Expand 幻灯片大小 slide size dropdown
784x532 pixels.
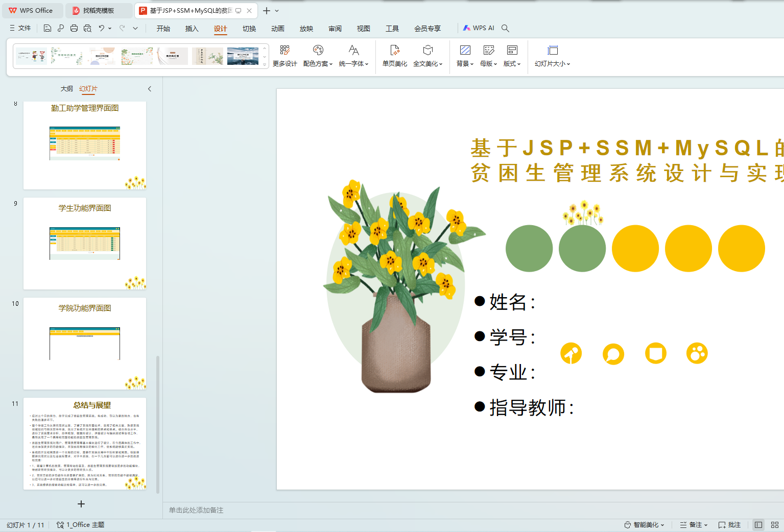click(552, 56)
